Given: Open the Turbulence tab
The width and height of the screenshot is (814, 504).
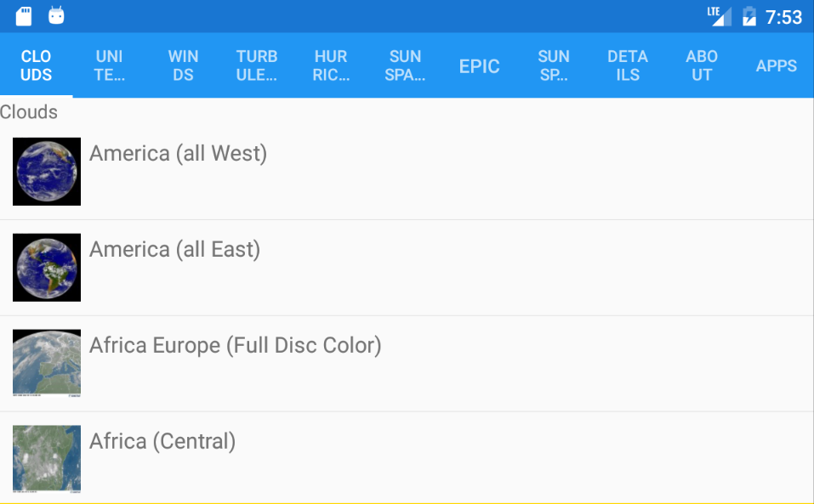Looking at the screenshot, I should click(x=257, y=65).
